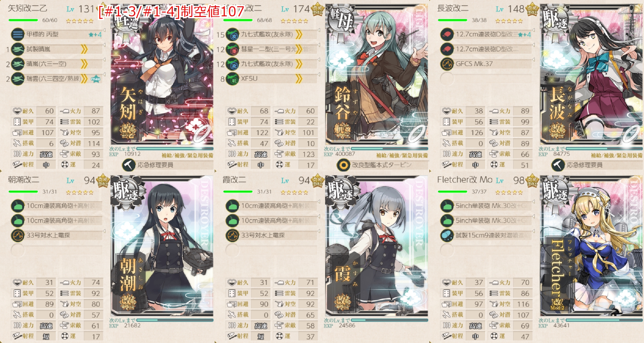Click 応急修理要員 icon under 矢矧
The height and width of the screenshot is (343, 644).
[x=129, y=165]
